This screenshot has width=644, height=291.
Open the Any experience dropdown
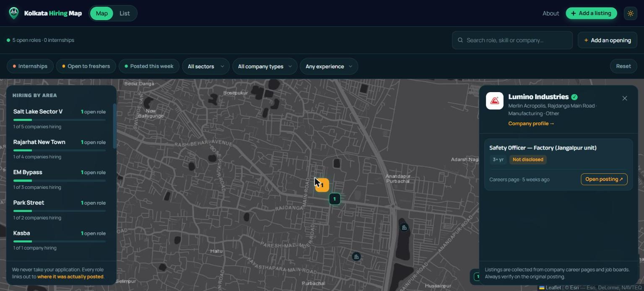pos(329,66)
